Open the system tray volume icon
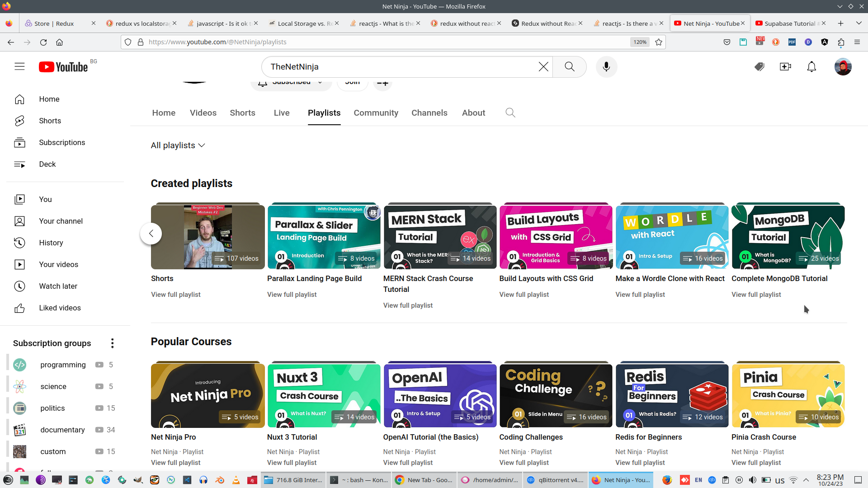The image size is (868, 488). [x=752, y=480]
